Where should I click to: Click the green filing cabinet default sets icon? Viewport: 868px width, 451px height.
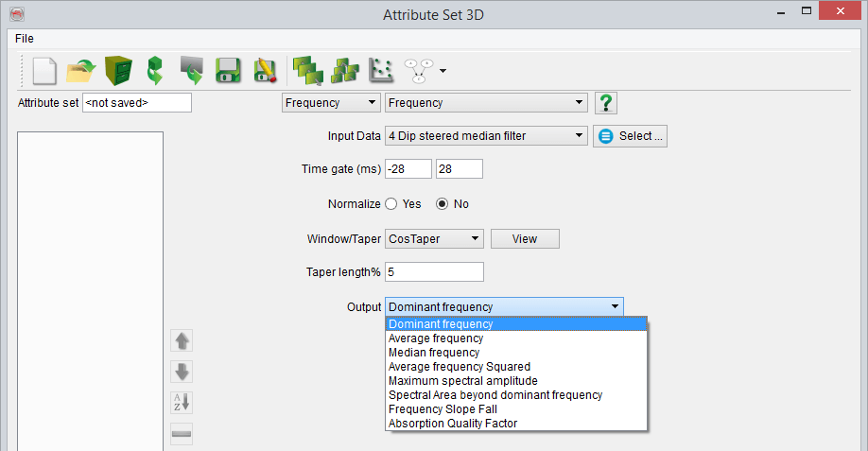[x=118, y=70]
